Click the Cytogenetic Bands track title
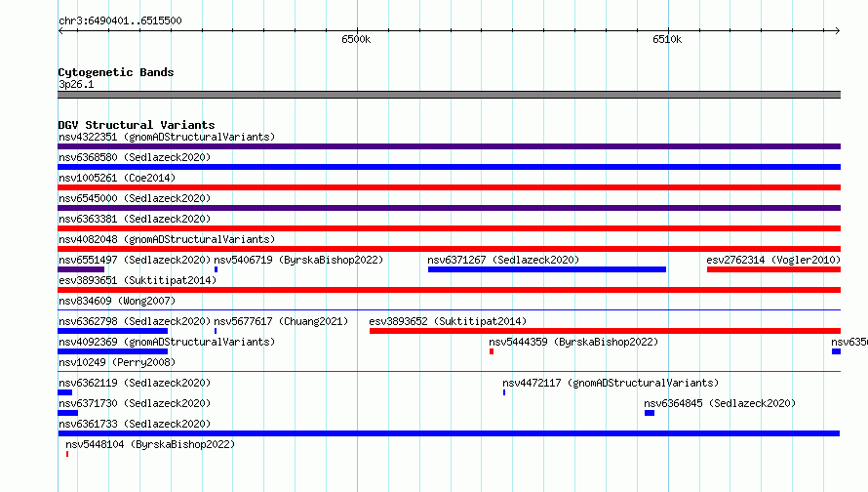868x492 pixels. [x=116, y=72]
